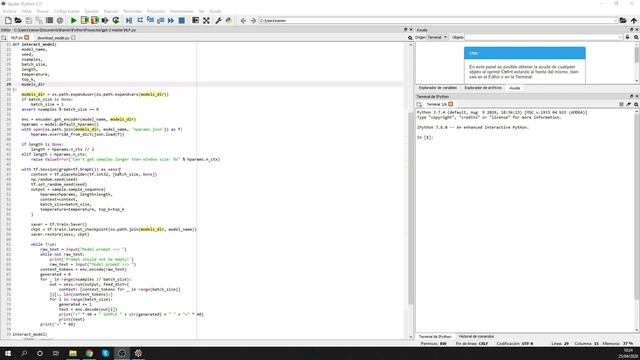The height and width of the screenshot is (360, 640).
Task: Open Preferences with the wrench icon
Action: click(218, 20)
